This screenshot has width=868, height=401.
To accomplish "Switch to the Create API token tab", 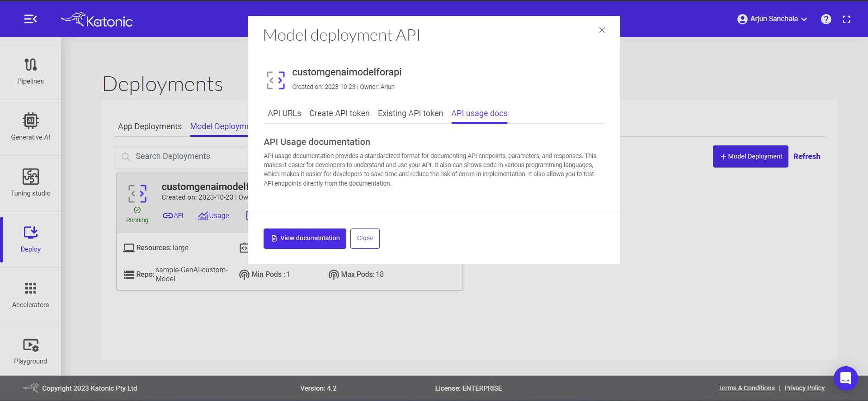I will [340, 113].
